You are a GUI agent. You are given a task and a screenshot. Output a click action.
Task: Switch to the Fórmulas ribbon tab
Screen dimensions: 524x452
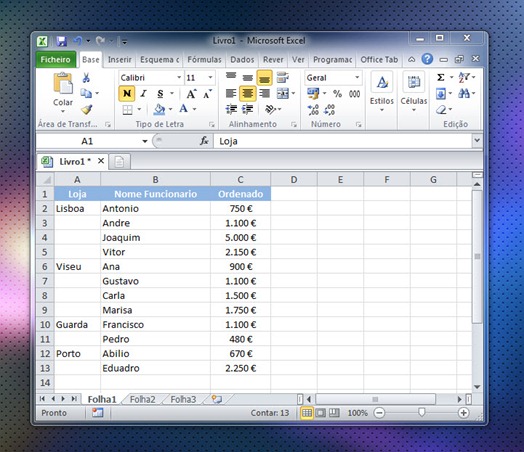click(x=204, y=60)
